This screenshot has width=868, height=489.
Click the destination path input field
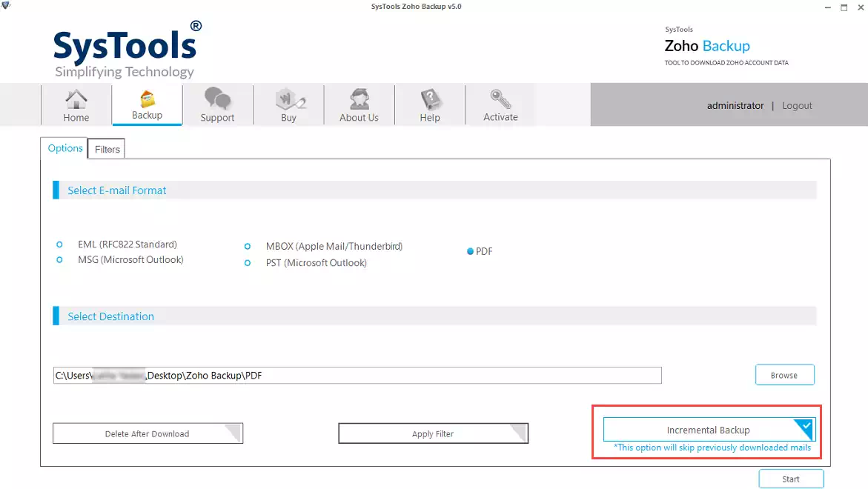point(357,375)
